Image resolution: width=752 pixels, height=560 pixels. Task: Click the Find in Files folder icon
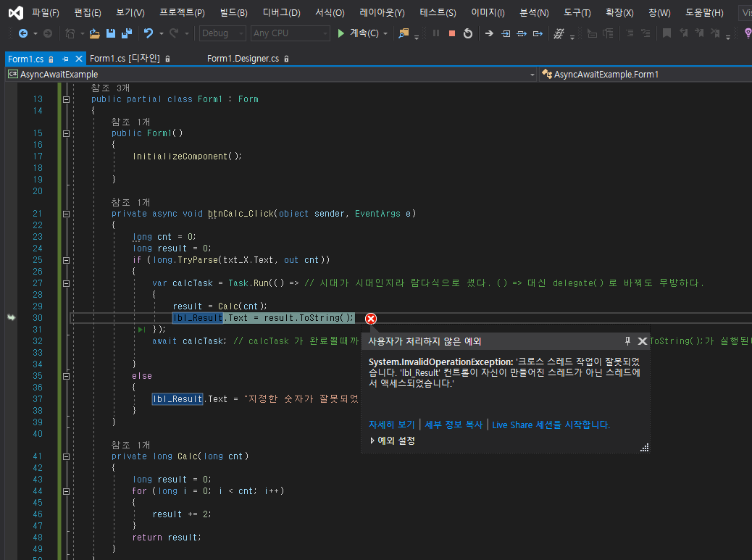tap(404, 33)
